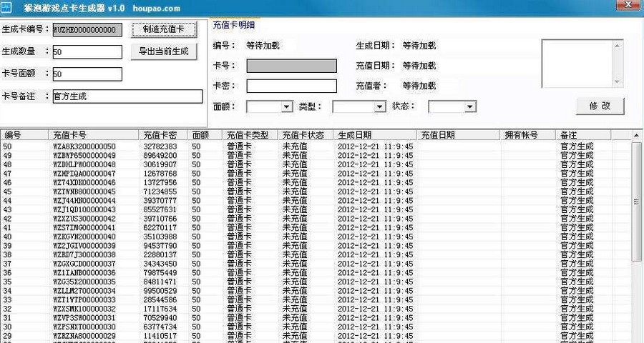Screen dimensions: 644x343
Task: Select card number WZTWNB800000045
Action: 84,192
